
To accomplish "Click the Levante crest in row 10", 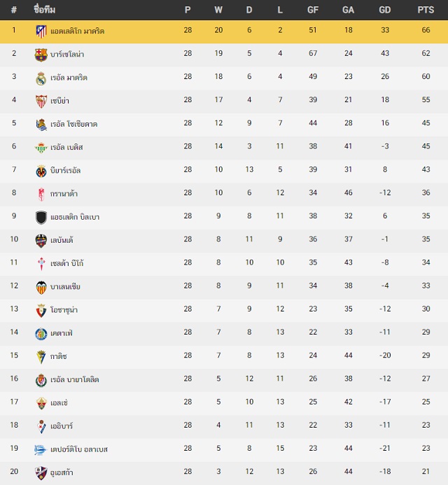I will click(x=41, y=241).
